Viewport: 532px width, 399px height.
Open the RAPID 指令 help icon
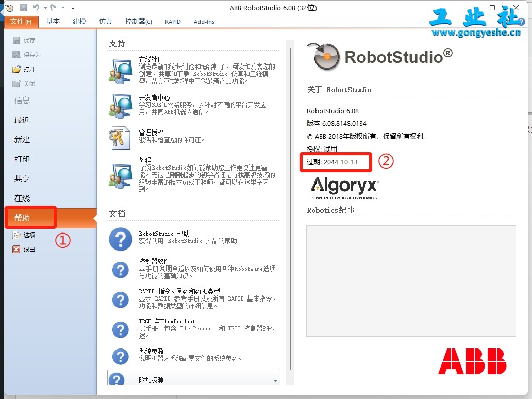point(121,300)
